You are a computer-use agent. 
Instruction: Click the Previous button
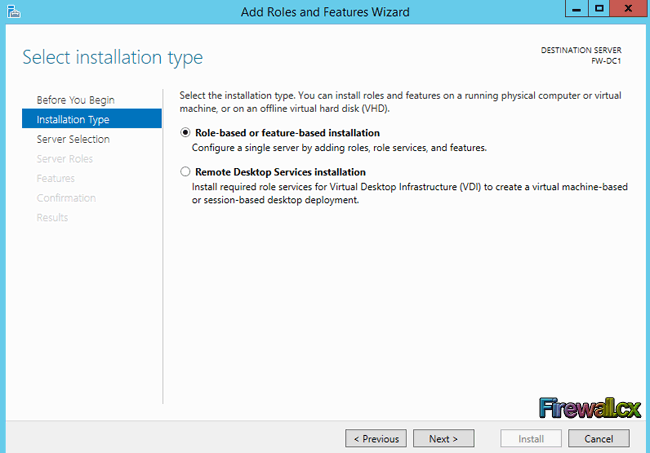click(376, 438)
